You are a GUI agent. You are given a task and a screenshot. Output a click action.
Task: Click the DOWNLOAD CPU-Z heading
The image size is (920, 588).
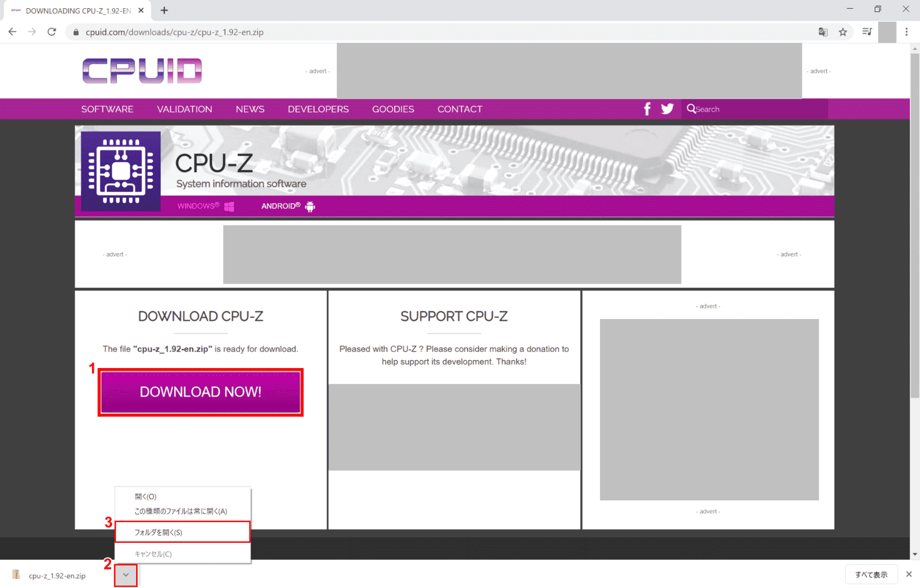[x=201, y=316]
